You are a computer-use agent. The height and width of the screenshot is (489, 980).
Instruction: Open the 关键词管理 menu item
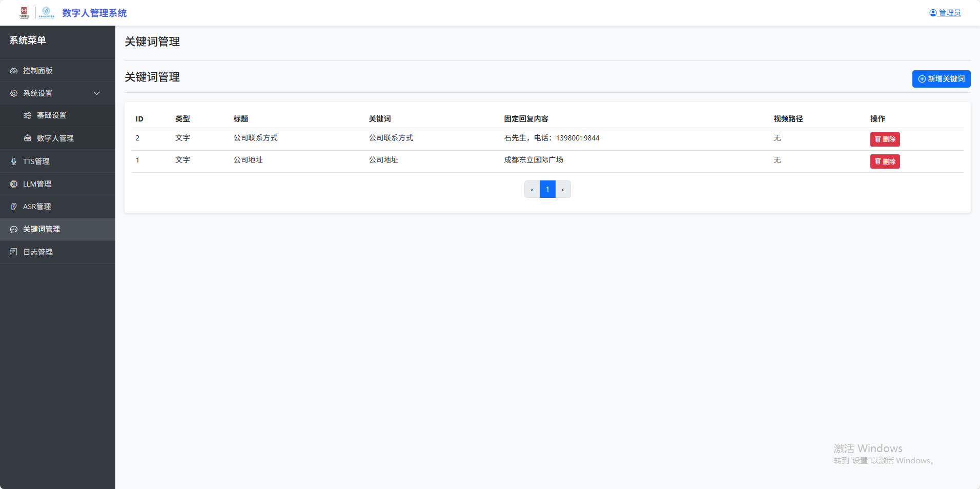42,229
